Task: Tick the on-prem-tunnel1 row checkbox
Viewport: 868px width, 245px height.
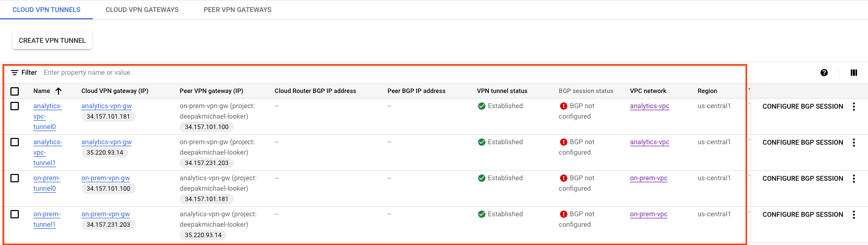Action: pos(15,214)
